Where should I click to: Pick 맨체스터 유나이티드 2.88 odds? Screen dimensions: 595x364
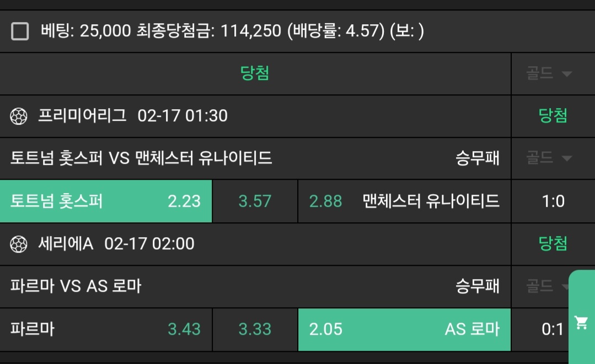[404, 201]
